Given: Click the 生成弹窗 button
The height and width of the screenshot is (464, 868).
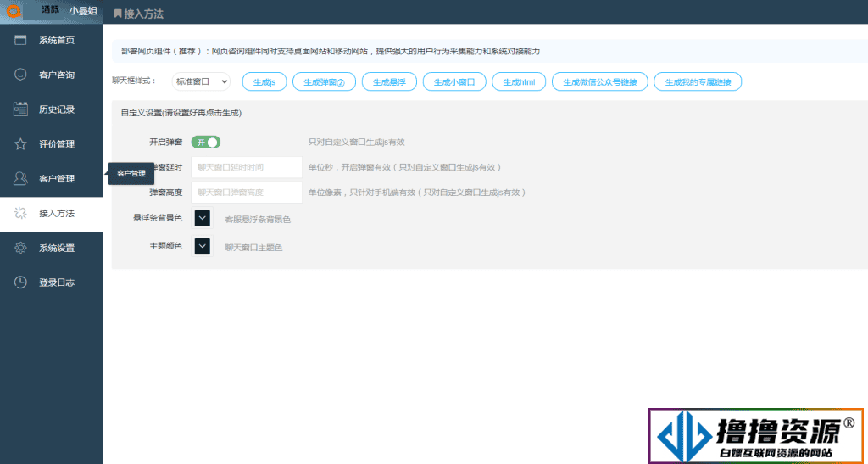Looking at the screenshot, I should pos(324,82).
